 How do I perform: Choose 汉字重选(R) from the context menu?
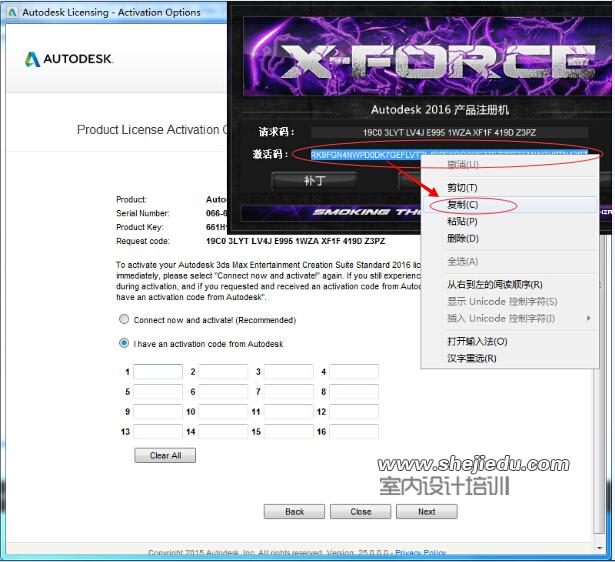[x=510, y=358]
